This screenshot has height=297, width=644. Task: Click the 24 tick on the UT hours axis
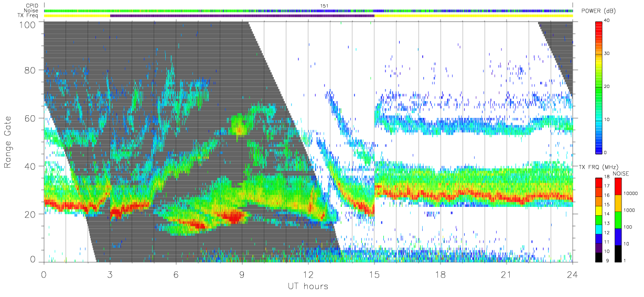[x=573, y=274]
